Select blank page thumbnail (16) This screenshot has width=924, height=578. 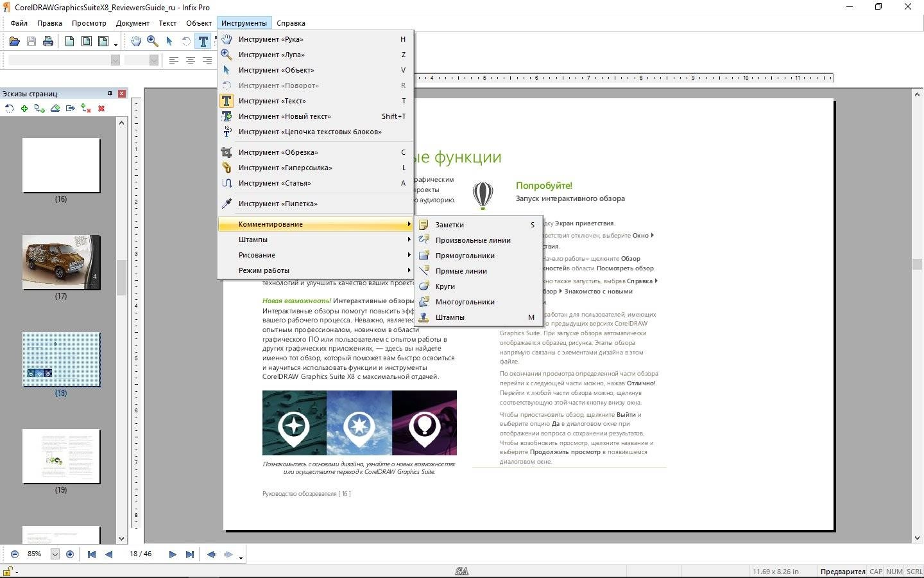(x=61, y=165)
